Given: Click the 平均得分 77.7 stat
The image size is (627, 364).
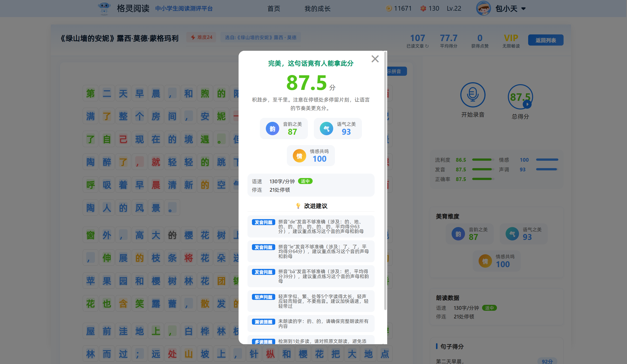Looking at the screenshot, I should pos(448,41).
